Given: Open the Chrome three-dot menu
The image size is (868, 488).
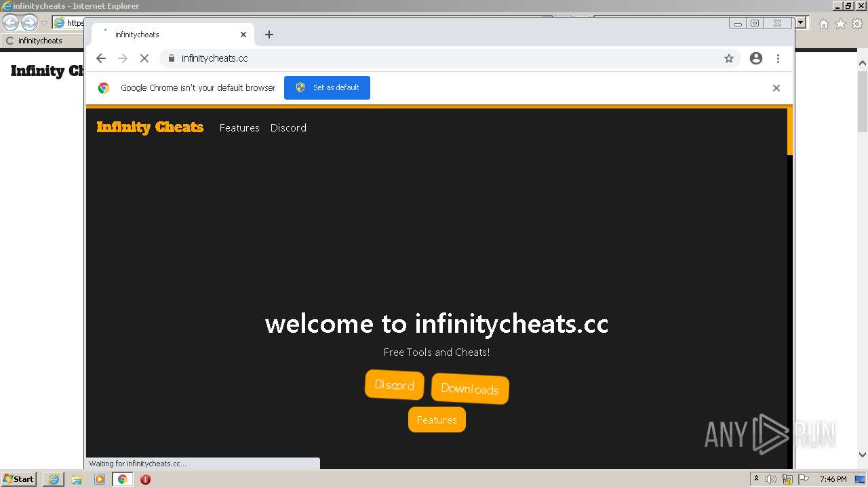Looking at the screenshot, I should pyautogui.click(x=778, y=58).
